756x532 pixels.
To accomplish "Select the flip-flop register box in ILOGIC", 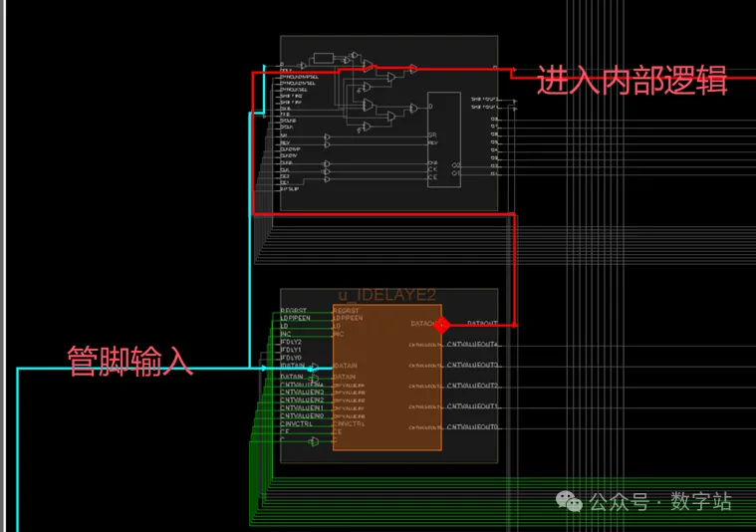I will pyautogui.click(x=444, y=139).
